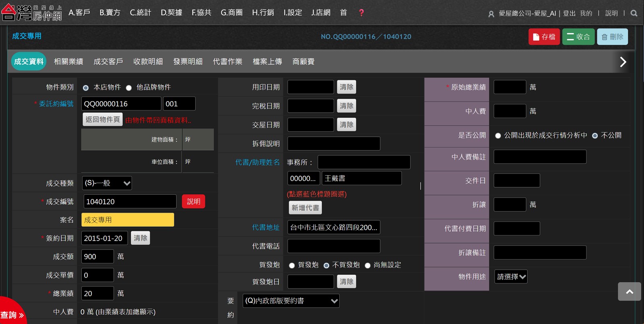The width and height of the screenshot is (644, 324).
Task: Open search with the magnifier icon
Action: click(x=634, y=13)
